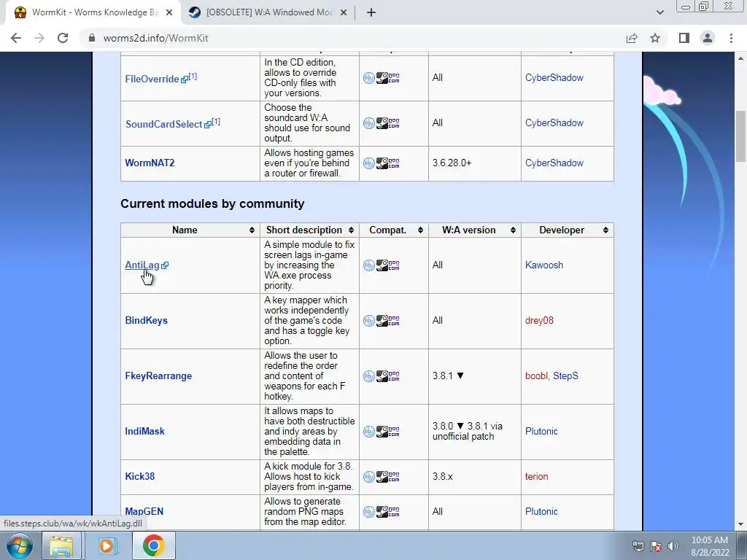Open the Chrome side panel icon
This screenshot has width=747, height=560.
click(x=684, y=38)
